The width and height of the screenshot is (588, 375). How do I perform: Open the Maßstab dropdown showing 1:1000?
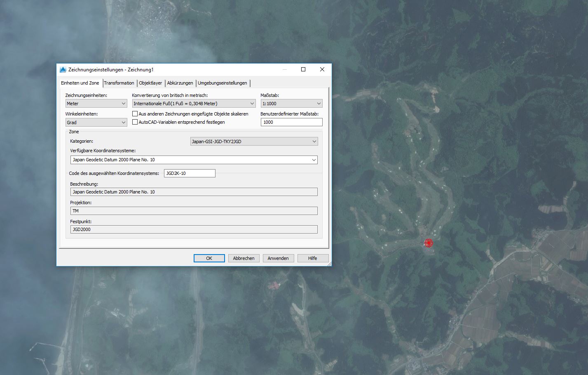pyautogui.click(x=291, y=104)
